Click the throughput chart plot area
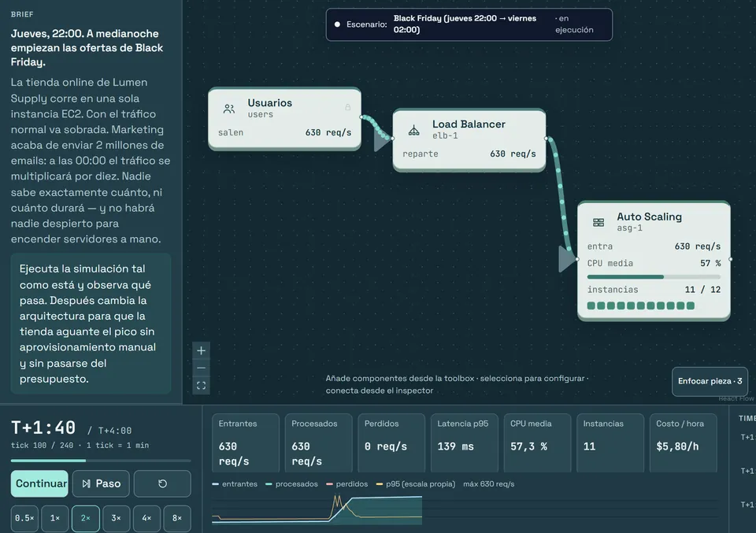This screenshot has height=533, width=756. pyautogui.click(x=465, y=509)
